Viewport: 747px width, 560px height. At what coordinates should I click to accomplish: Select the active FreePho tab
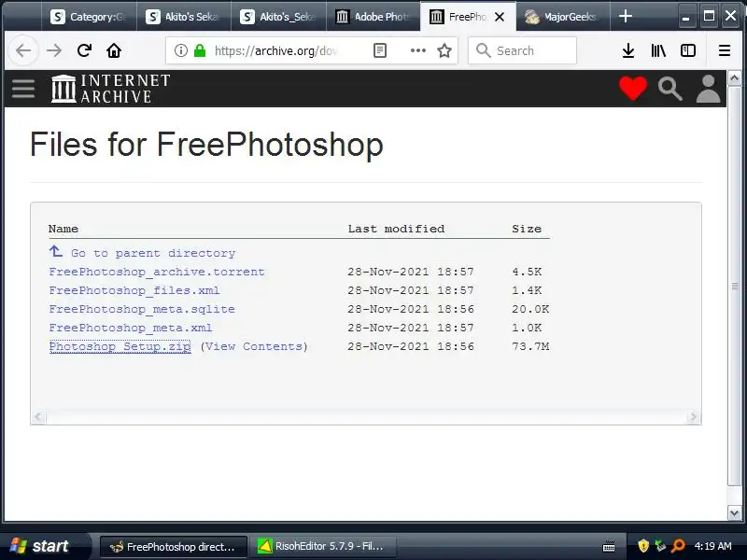click(468, 17)
